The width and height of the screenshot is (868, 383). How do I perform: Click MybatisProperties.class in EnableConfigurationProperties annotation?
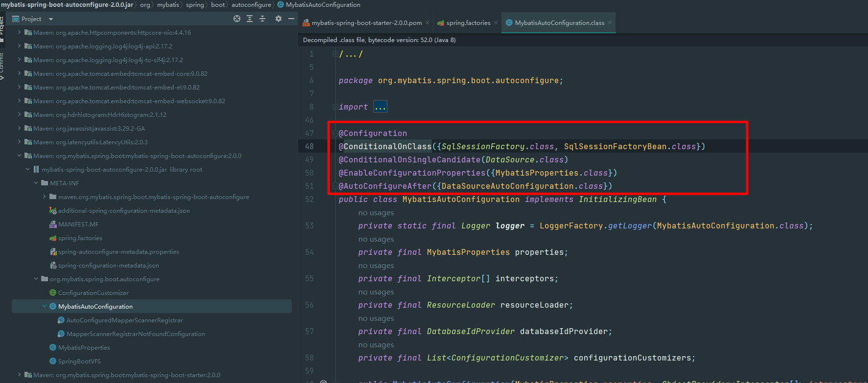pos(551,173)
